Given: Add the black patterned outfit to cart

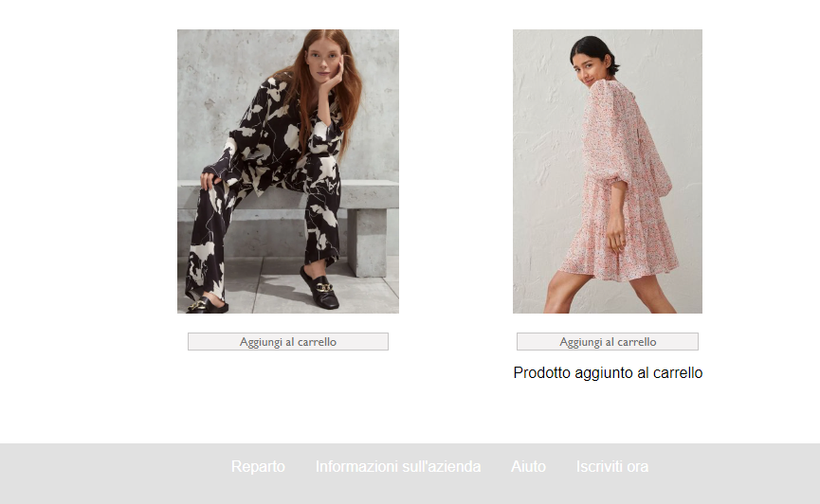Looking at the screenshot, I should pos(288,341).
